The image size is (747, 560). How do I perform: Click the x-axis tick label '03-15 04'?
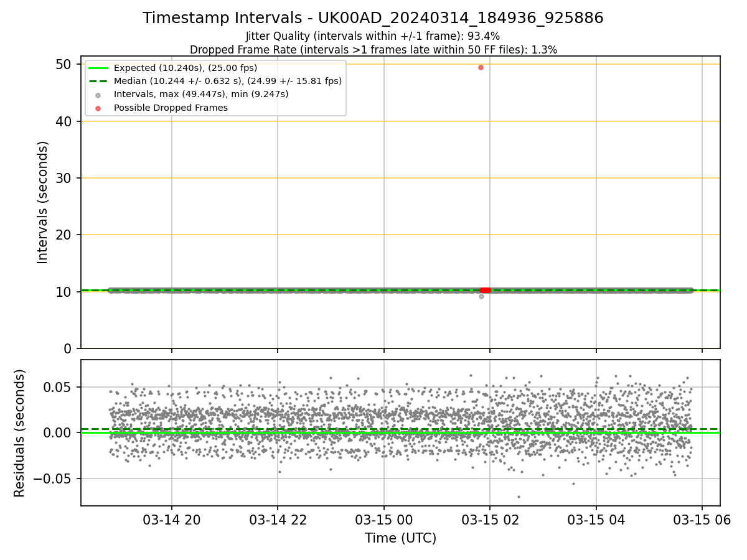596,520
